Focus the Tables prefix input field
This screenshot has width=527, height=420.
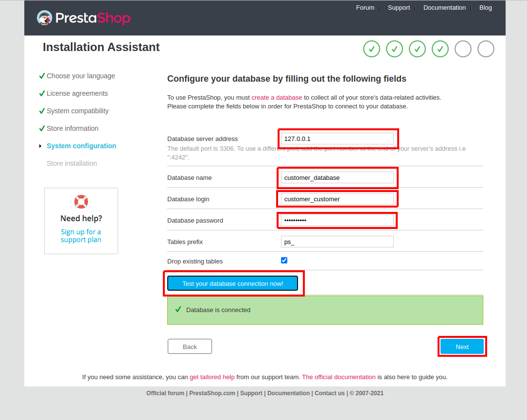tap(337, 242)
